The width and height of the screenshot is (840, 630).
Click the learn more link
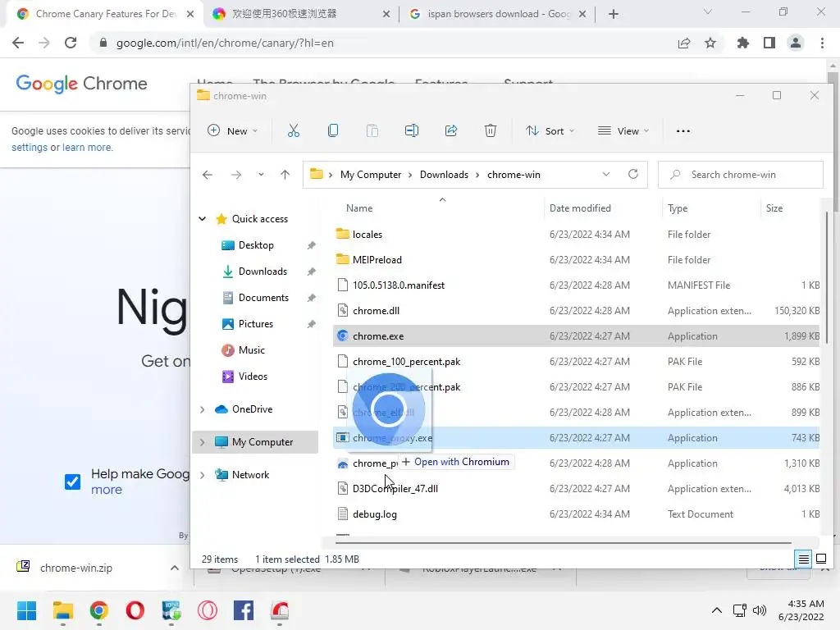coord(87,148)
